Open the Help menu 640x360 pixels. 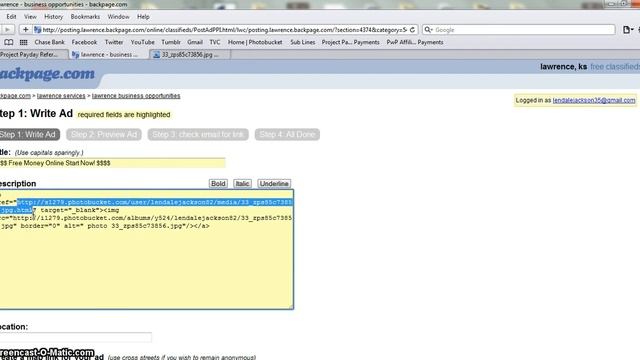[x=143, y=17]
